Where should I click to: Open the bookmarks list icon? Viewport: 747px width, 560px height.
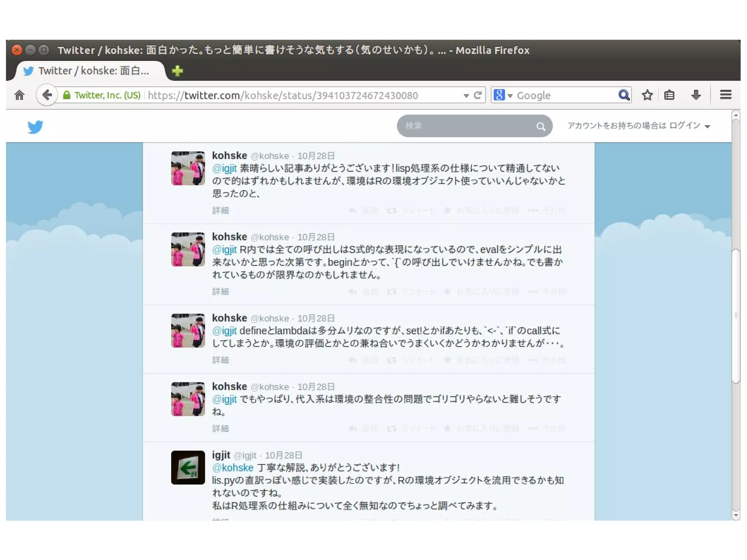(669, 95)
